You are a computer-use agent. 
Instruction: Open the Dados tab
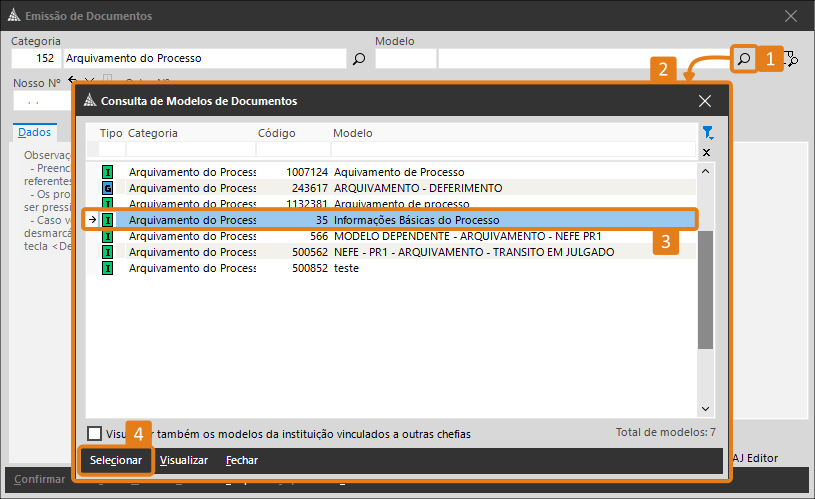(35, 132)
